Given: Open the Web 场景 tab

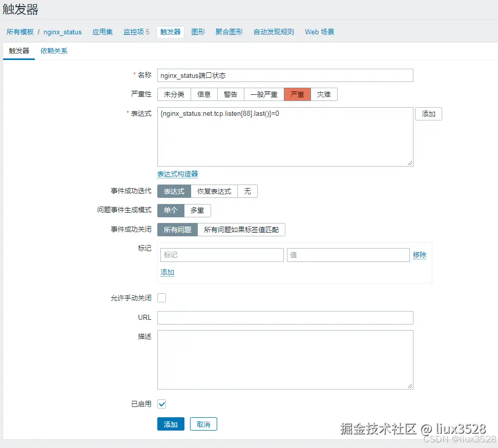Looking at the screenshot, I should pos(319,31).
